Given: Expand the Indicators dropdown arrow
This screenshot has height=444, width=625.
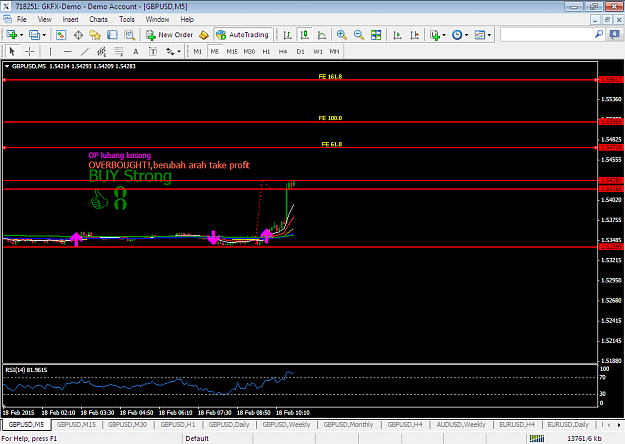Looking at the screenshot, I should [444, 35].
